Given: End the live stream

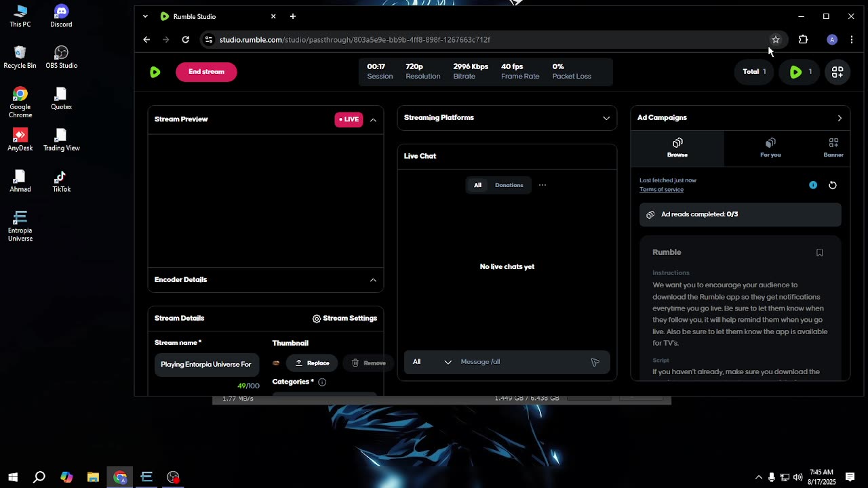Looking at the screenshot, I should coord(206,72).
